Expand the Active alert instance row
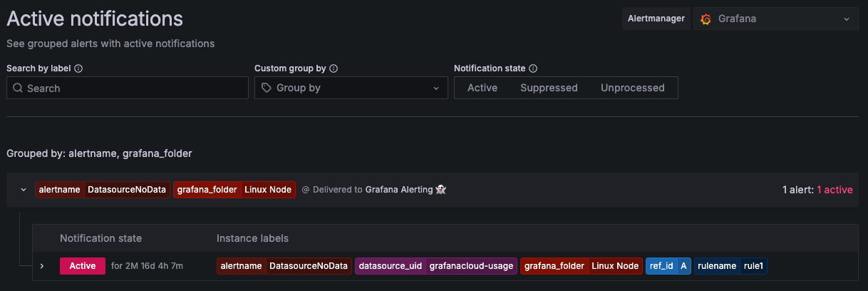This screenshot has width=868, height=291. click(42, 266)
